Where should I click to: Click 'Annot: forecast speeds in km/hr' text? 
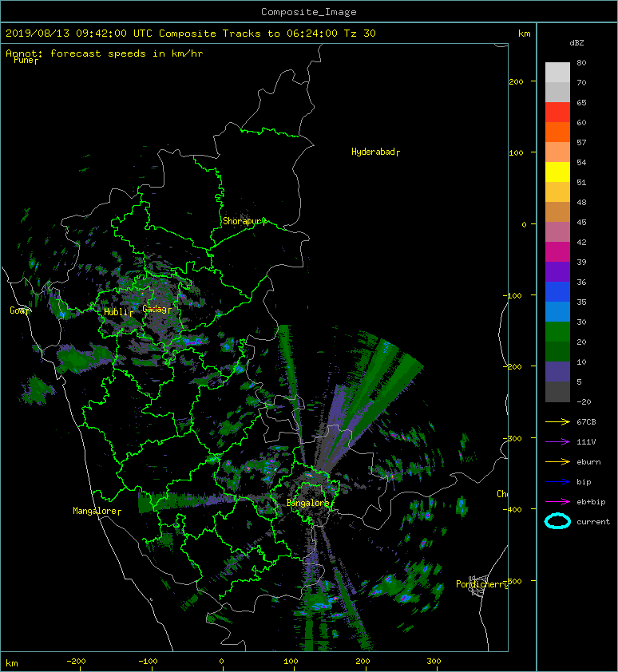(x=105, y=53)
